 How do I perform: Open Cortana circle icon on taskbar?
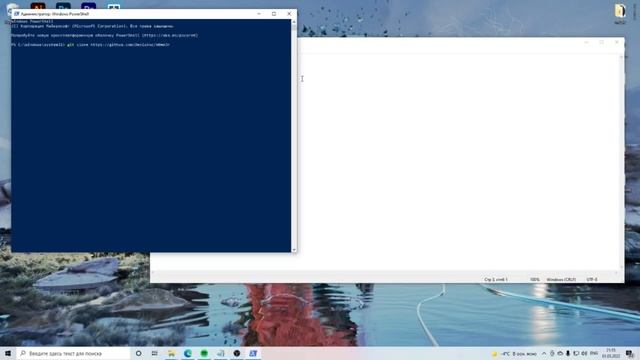139,353
